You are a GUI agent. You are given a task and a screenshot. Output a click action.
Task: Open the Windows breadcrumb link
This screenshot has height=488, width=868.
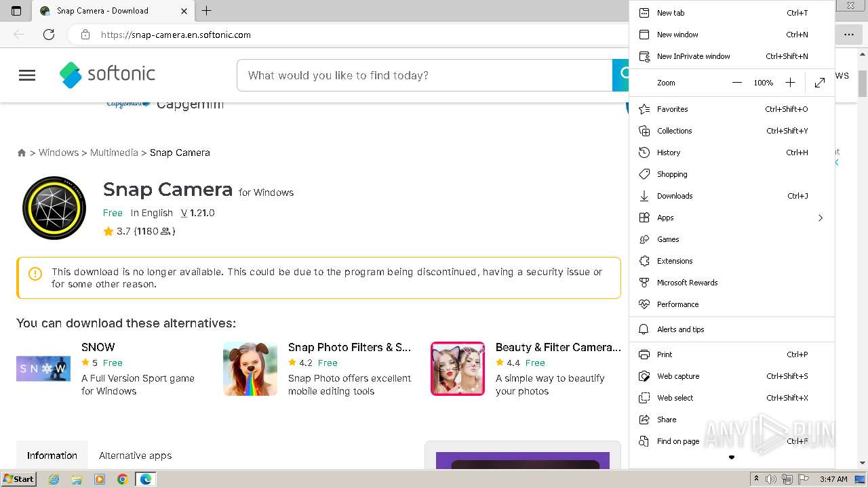pos(58,152)
